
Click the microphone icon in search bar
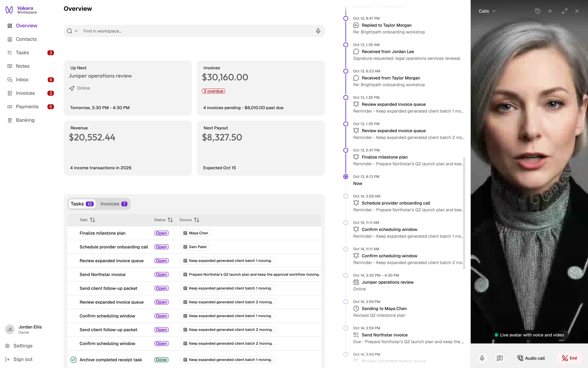(318, 31)
